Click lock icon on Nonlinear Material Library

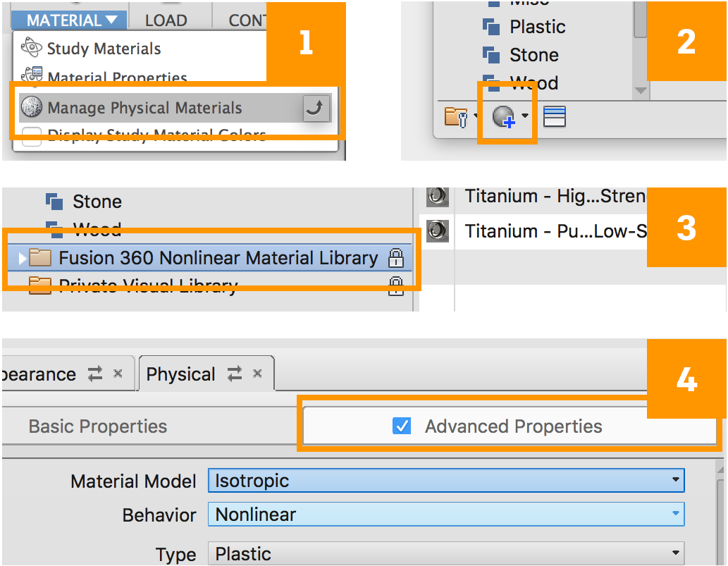click(396, 258)
